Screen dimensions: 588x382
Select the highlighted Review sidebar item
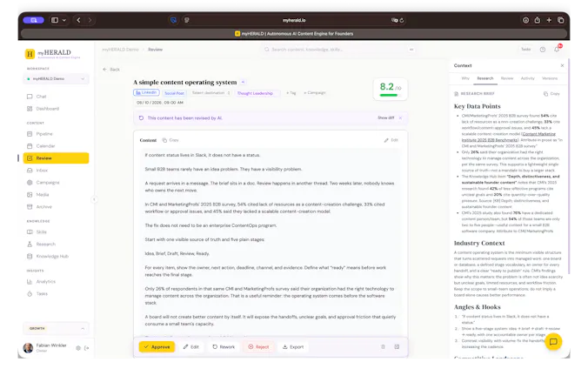coord(56,158)
